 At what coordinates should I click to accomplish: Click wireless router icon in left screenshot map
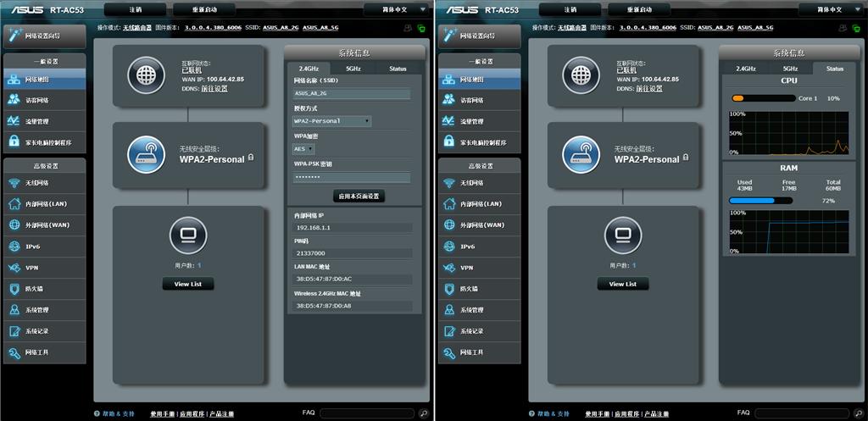pos(146,154)
